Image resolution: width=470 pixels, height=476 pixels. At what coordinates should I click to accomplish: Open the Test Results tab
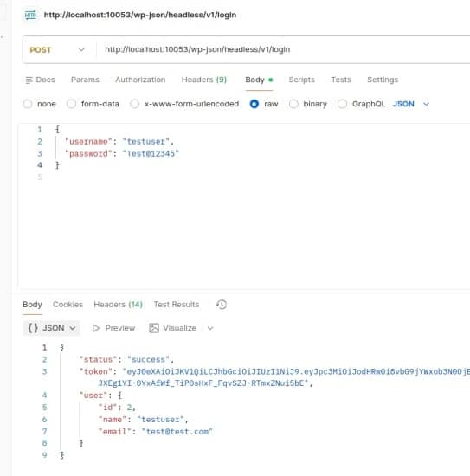point(177,305)
